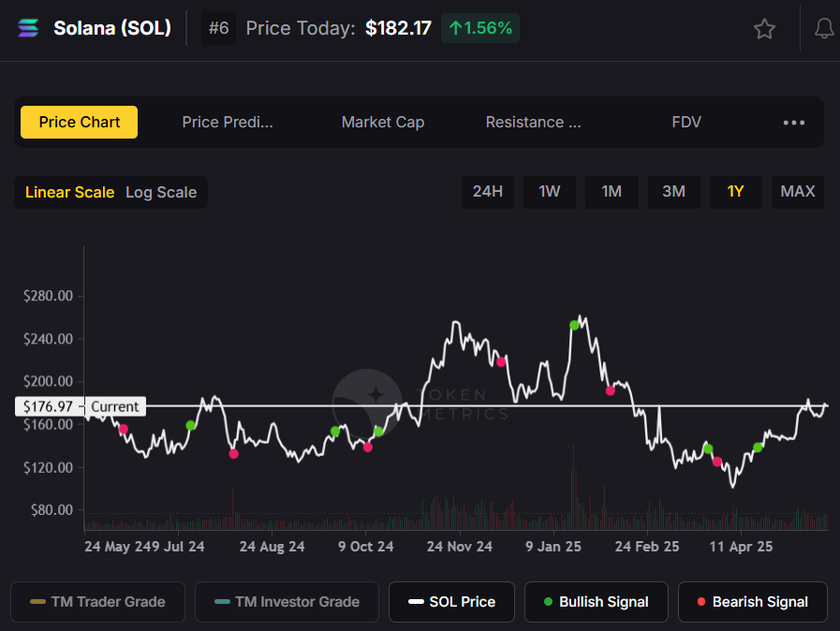Set the time range to 1W
The image size is (840, 631).
(549, 192)
